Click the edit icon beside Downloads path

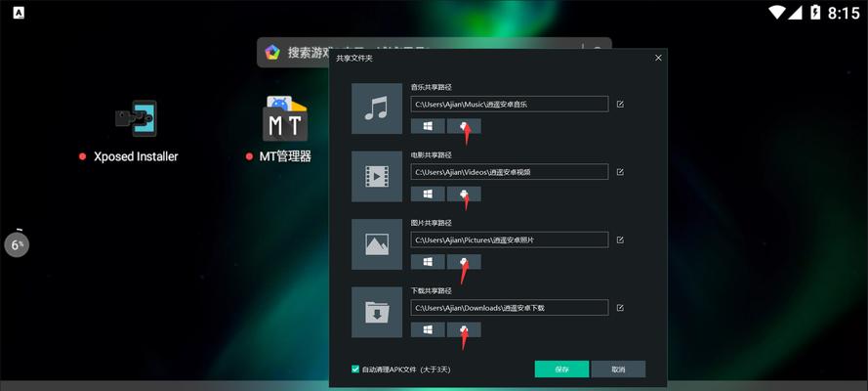620,308
